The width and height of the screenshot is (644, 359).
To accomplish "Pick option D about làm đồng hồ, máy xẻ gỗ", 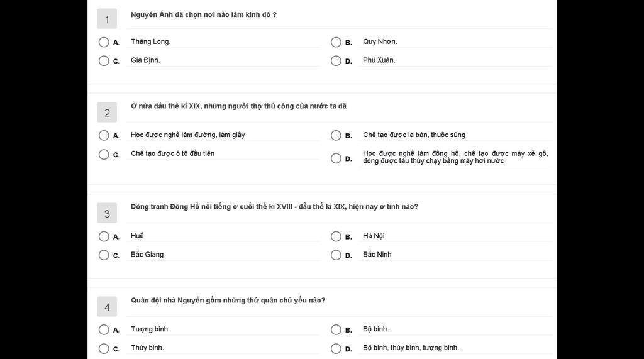I will (336, 158).
